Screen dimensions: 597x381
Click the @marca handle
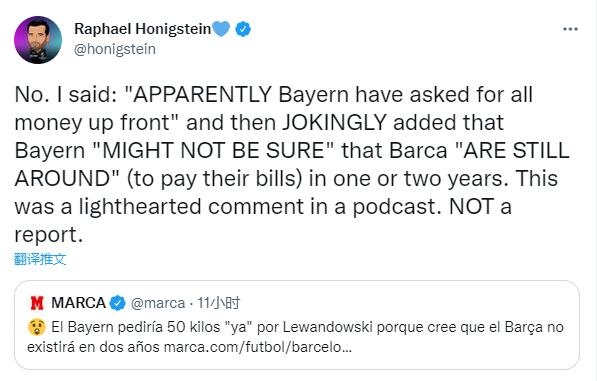[x=158, y=303]
